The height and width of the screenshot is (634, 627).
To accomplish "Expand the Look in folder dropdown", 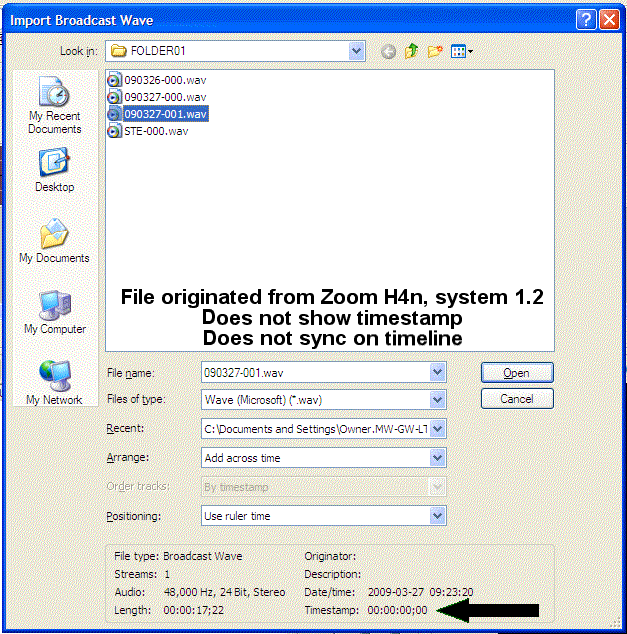I will coord(357,50).
